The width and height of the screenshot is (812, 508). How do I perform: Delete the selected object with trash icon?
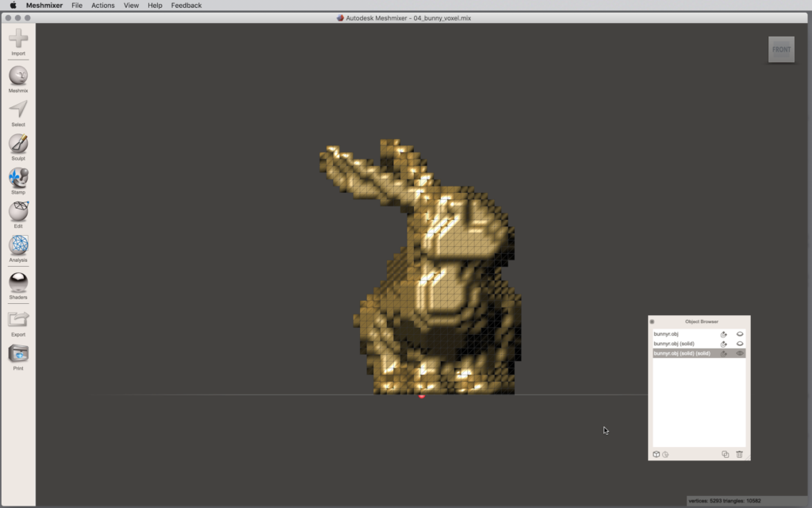point(739,455)
